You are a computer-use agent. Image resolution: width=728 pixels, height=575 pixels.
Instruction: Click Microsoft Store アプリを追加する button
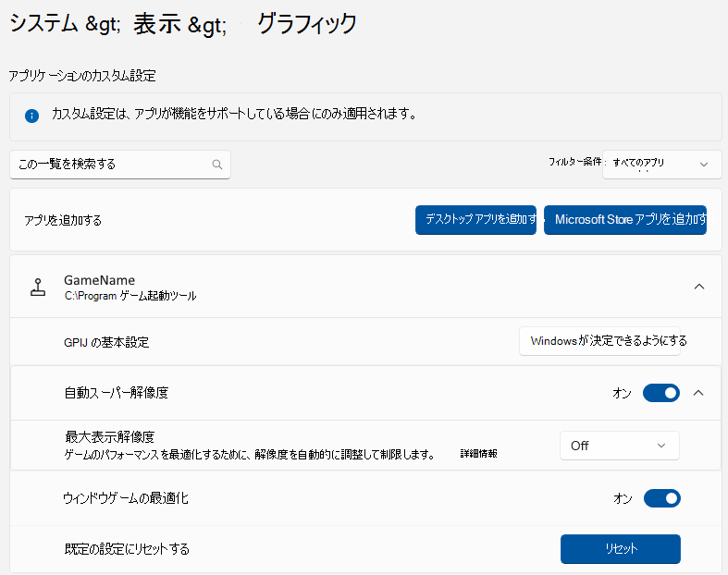[x=625, y=220]
